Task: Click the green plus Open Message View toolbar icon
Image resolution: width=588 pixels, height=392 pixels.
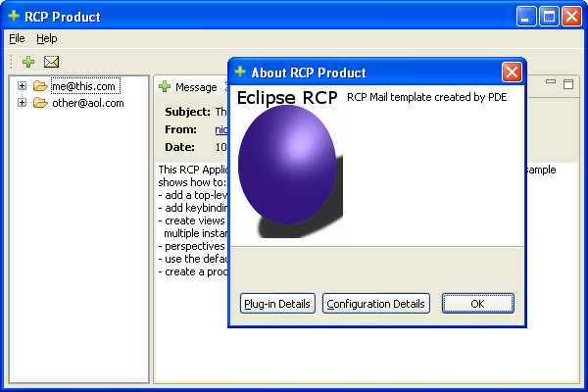Action: tap(28, 62)
